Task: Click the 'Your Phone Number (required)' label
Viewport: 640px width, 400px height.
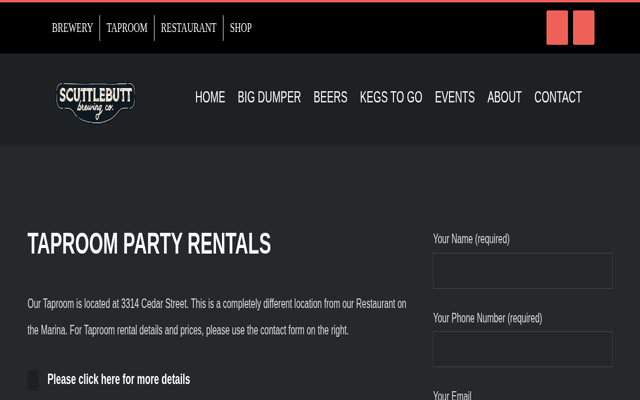Action: (488, 318)
